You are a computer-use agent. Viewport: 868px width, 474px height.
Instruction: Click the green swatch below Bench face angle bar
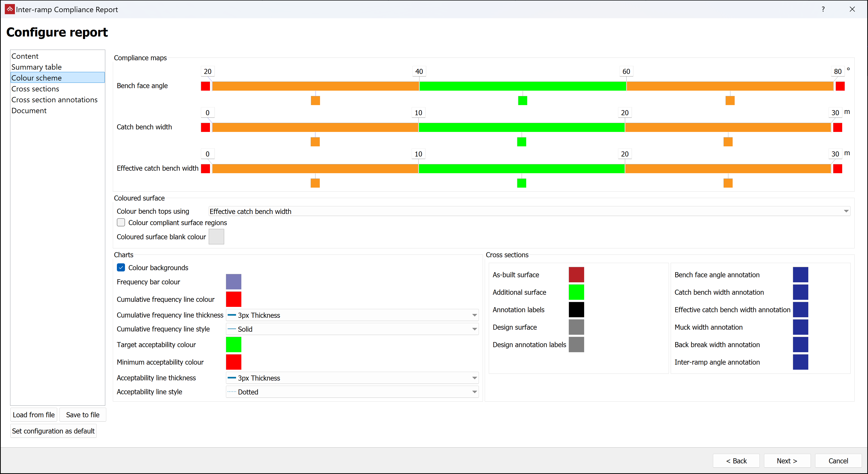point(522,101)
